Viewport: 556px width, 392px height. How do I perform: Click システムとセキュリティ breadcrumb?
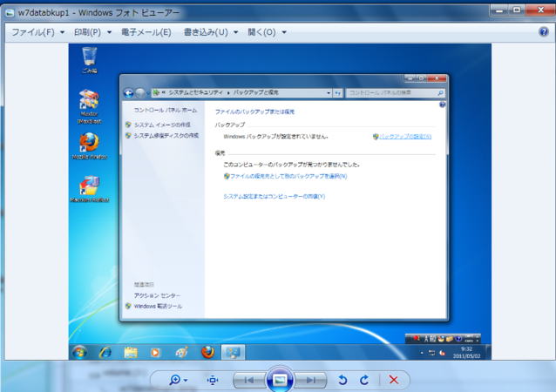195,92
